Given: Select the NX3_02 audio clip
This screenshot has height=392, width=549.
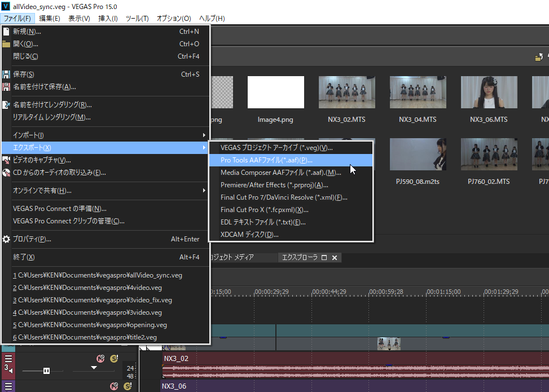Looking at the screenshot, I should pyautogui.click(x=355, y=365).
